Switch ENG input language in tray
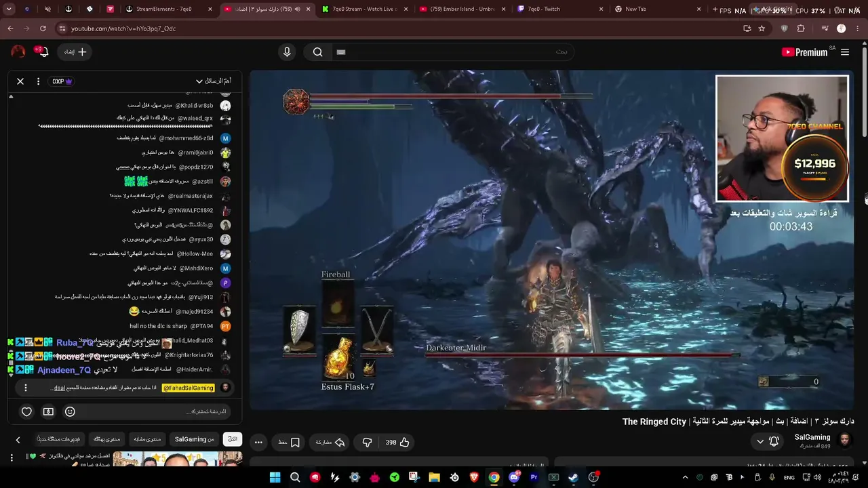868x488 pixels. click(x=789, y=477)
